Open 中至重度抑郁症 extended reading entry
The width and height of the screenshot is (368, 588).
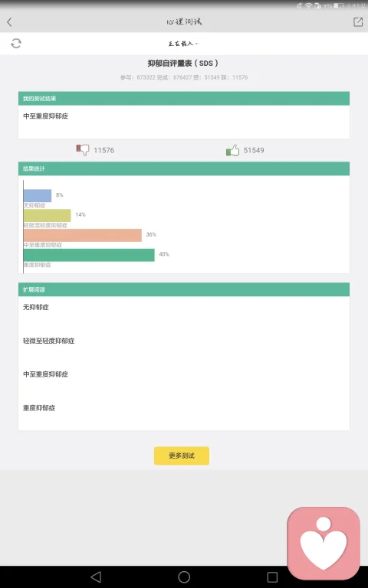[45, 374]
